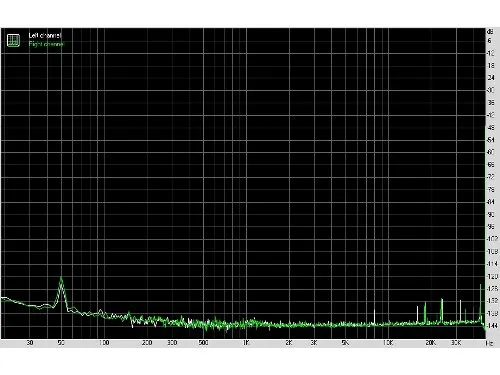This screenshot has height=375, width=500.
Task: Click the 10K frequency axis label
Action: click(x=388, y=343)
